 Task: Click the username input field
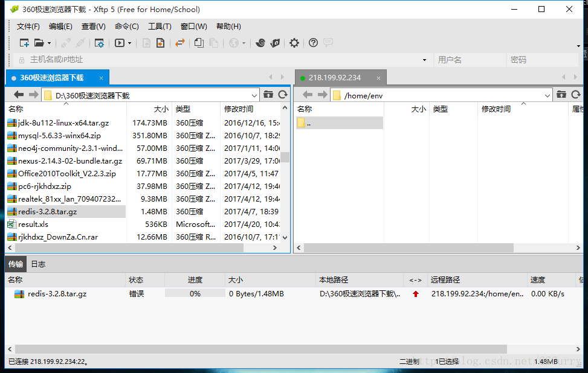(x=470, y=60)
